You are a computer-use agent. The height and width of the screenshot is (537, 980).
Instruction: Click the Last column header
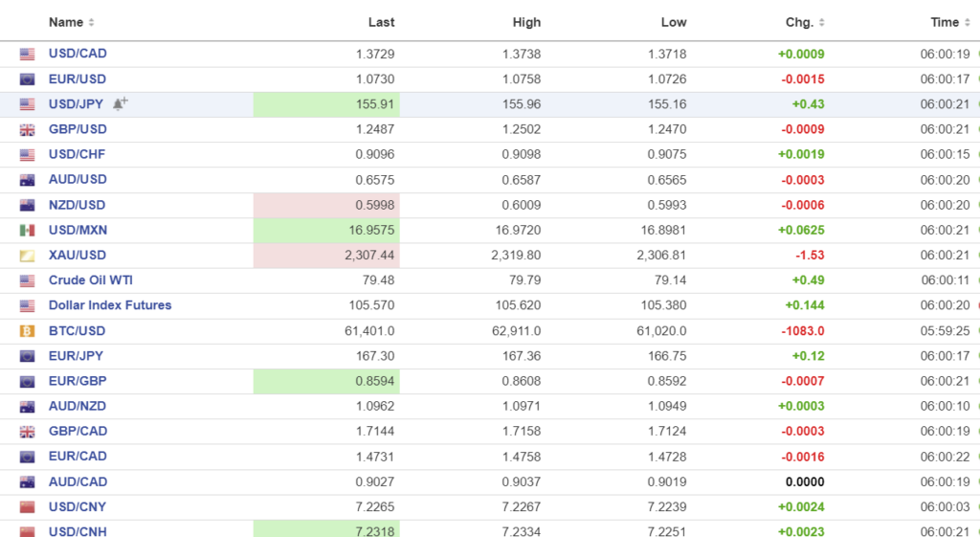[381, 22]
